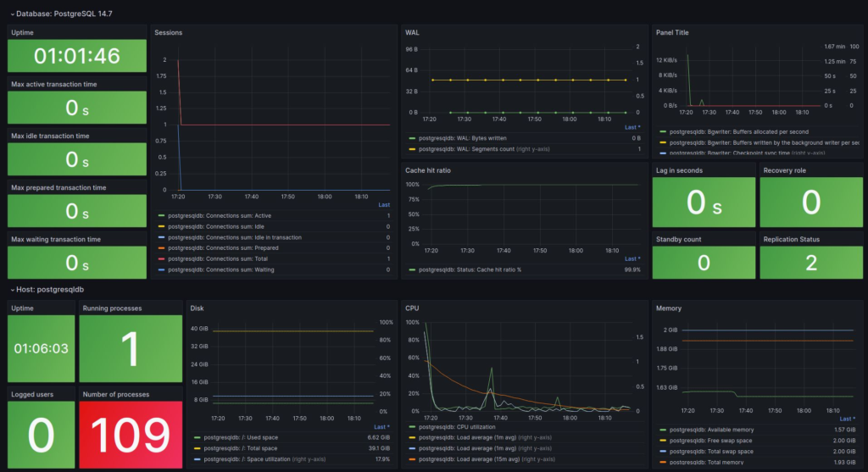This screenshot has width=868, height=472.
Task: Sort Disk legend by Last column header
Action: click(381, 426)
